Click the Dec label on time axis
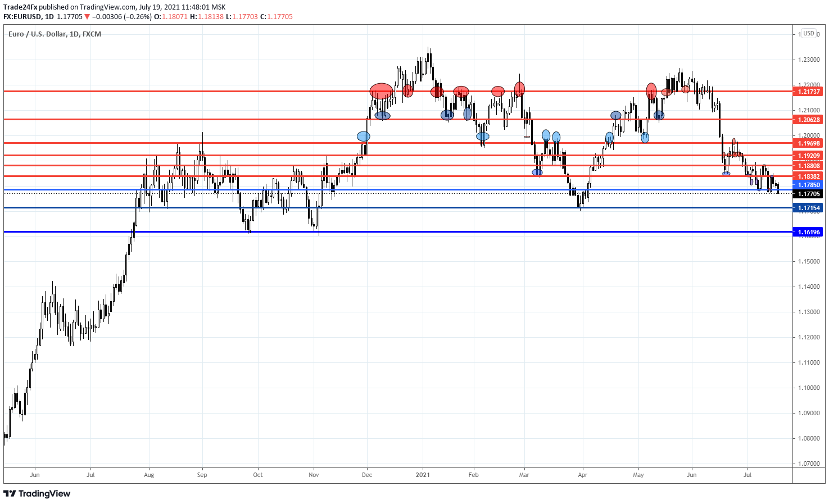 click(367, 475)
